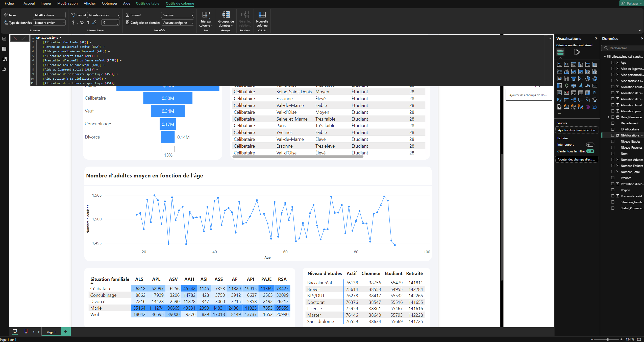
Task: Expand the Date_Naissance hierarchy
Action: (x=609, y=117)
